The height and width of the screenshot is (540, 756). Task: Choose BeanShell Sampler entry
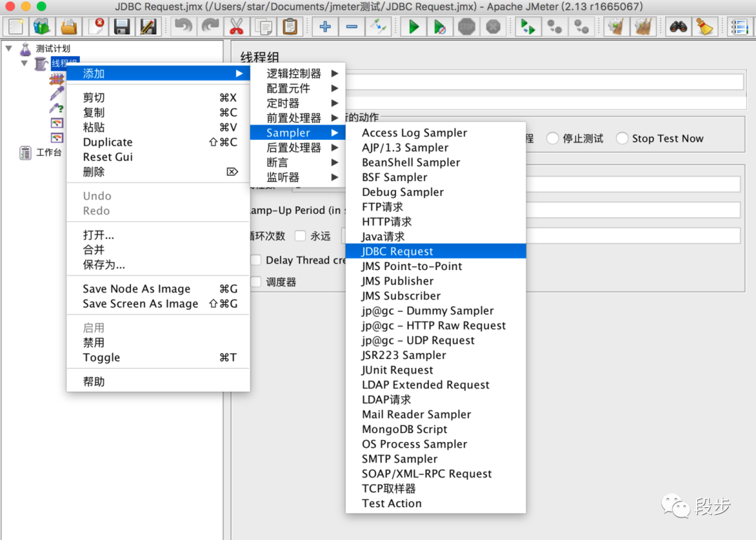point(436,162)
